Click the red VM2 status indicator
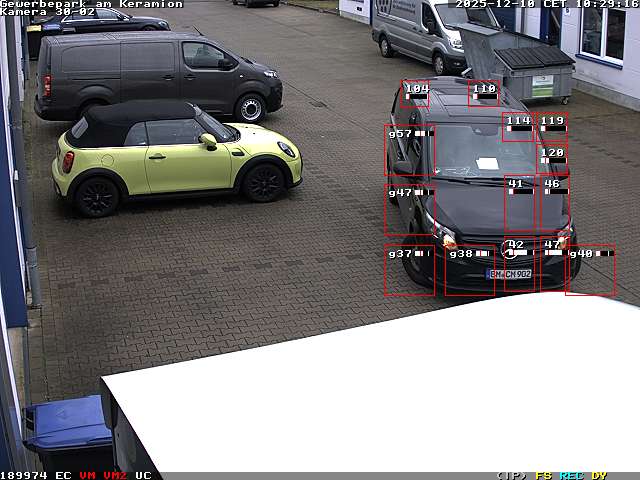Viewport: 640px width, 480px height. click(x=115, y=475)
